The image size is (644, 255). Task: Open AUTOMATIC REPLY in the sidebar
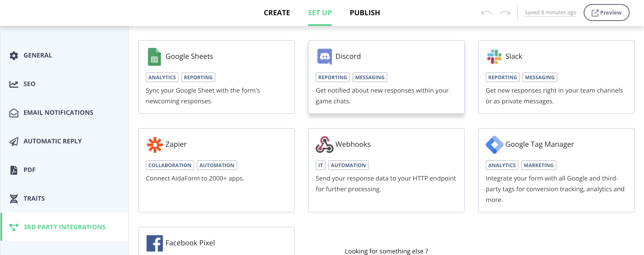coord(64,142)
